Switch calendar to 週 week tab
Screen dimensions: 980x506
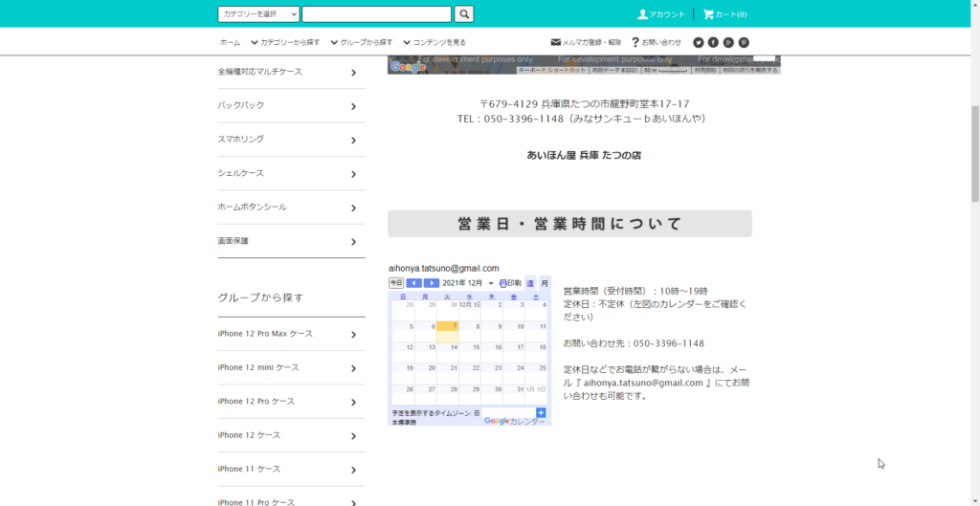coord(530,283)
